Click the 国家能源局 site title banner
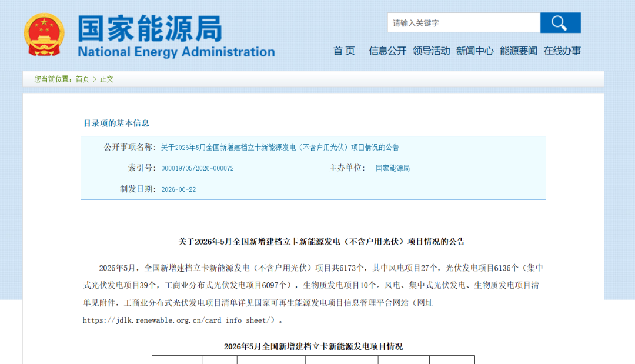This screenshot has height=364, width=635. [x=150, y=28]
